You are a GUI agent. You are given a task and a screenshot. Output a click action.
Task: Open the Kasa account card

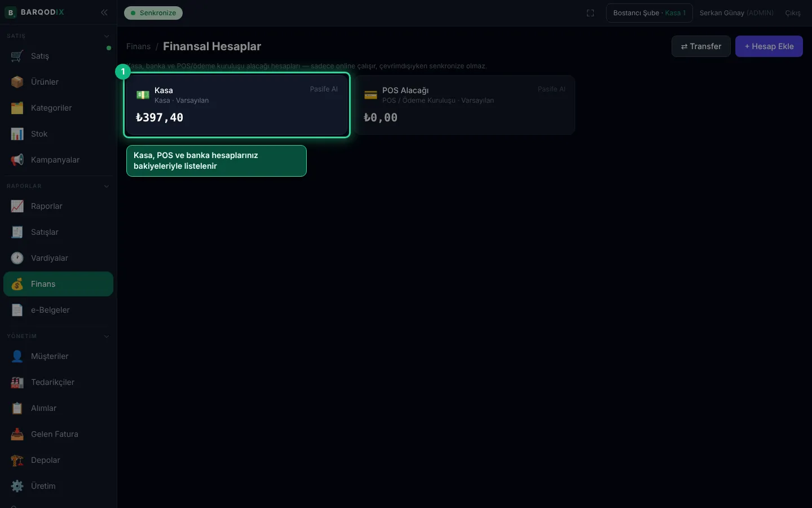[x=237, y=105]
